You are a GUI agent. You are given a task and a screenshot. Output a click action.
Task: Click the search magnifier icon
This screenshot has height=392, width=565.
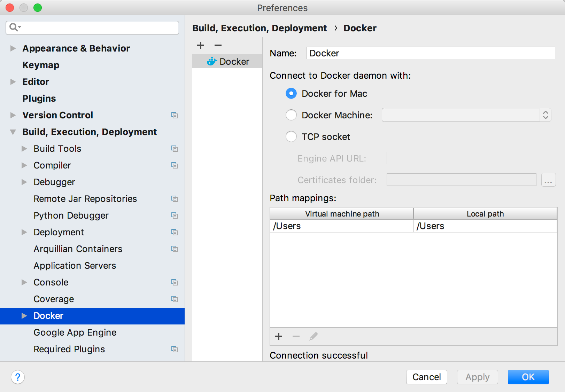point(14,27)
